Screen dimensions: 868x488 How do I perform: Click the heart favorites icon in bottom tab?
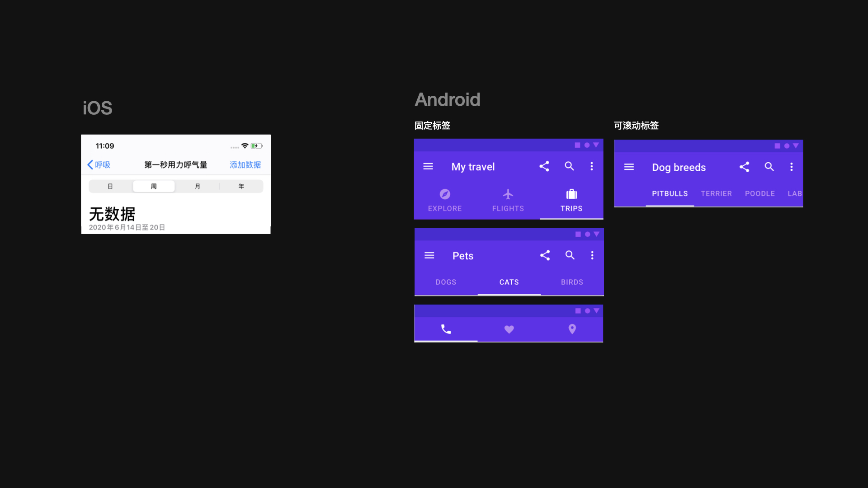click(x=509, y=329)
